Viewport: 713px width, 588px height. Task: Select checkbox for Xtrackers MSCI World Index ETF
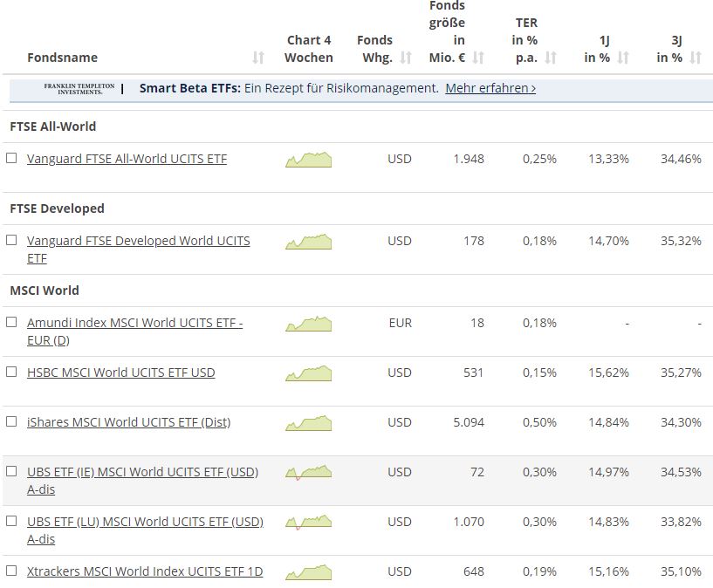point(11,571)
